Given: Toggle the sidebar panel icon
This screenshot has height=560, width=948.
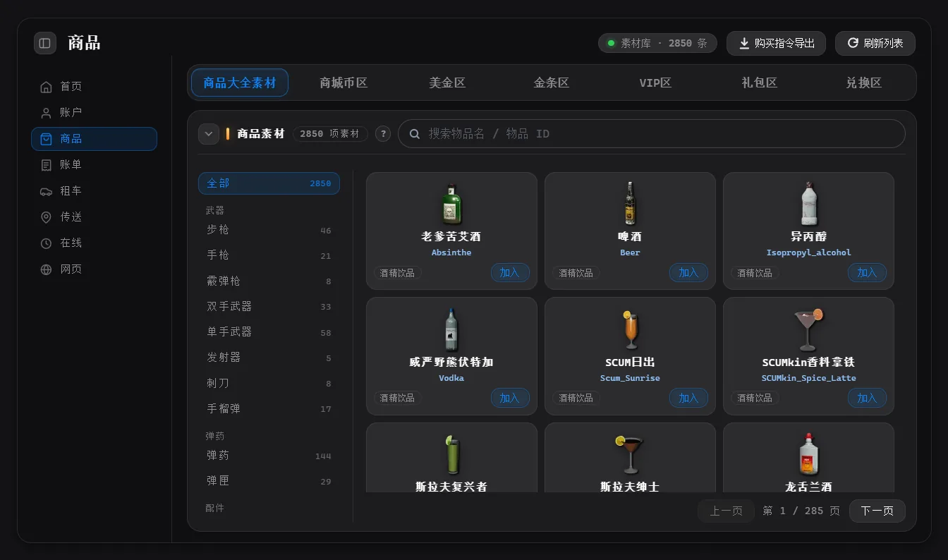Looking at the screenshot, I should click(45, 43).
